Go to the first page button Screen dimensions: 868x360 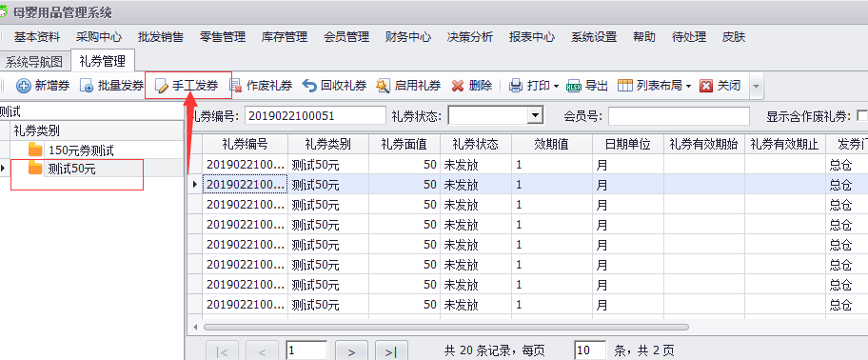tap(222, 351)
